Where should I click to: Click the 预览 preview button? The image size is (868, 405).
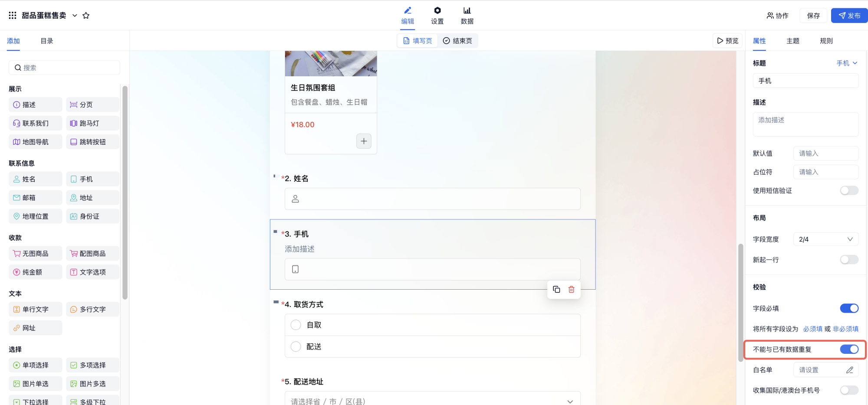[728, 41]
